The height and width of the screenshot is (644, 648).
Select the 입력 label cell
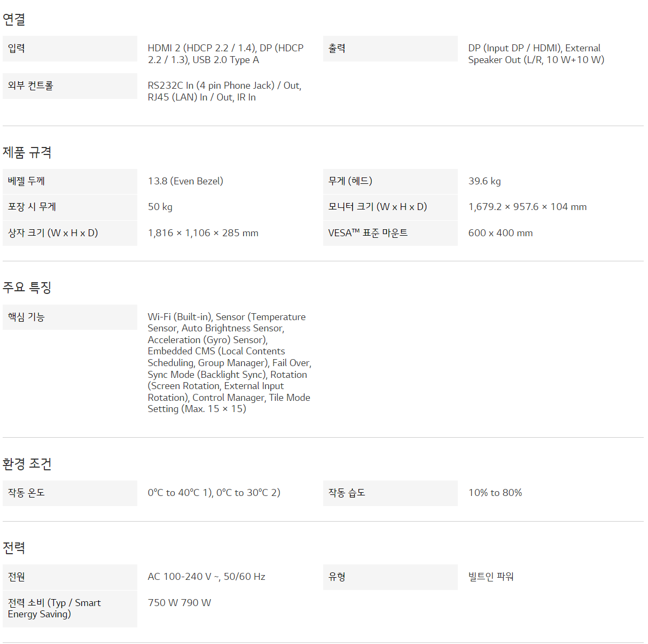point(70,49)
